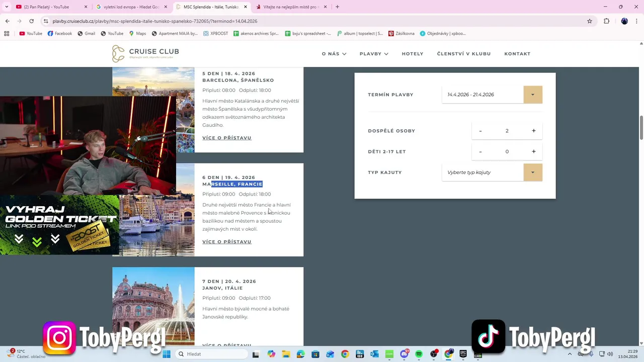Open the Maps bookmark

tap(137, 34)
